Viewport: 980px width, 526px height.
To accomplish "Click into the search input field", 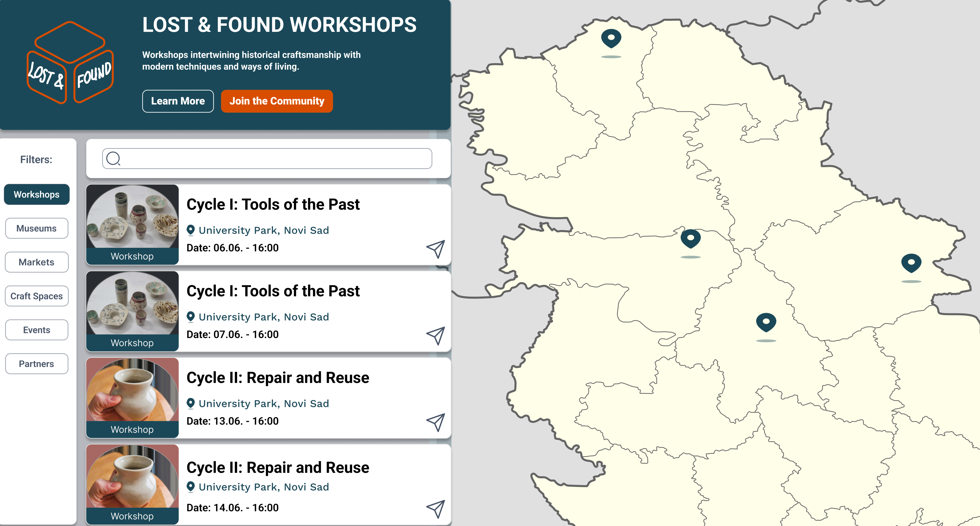I will (x=274, y=158).
